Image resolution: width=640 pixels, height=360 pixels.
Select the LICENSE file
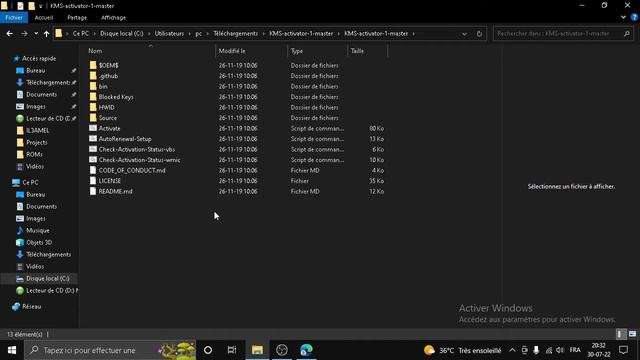pos(110,181)
